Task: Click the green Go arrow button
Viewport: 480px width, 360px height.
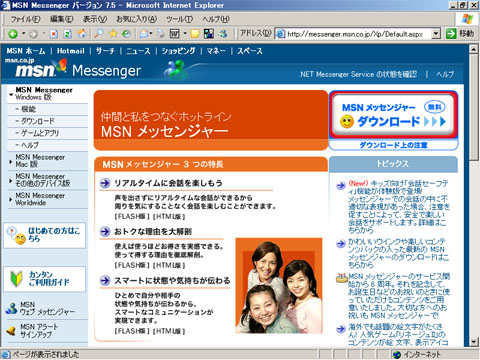Action: tap(451, 34)
